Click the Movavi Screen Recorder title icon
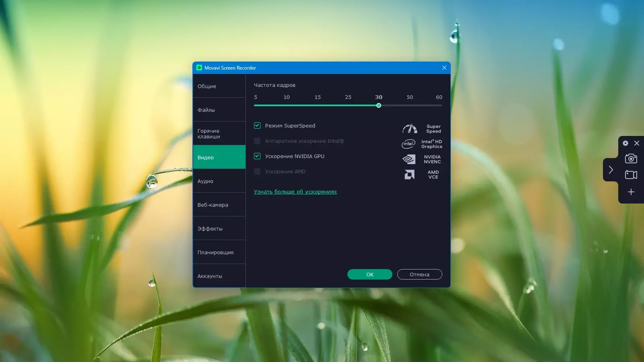Image resolution: width=644 pixels, height=362 pixels. point(199,68)
